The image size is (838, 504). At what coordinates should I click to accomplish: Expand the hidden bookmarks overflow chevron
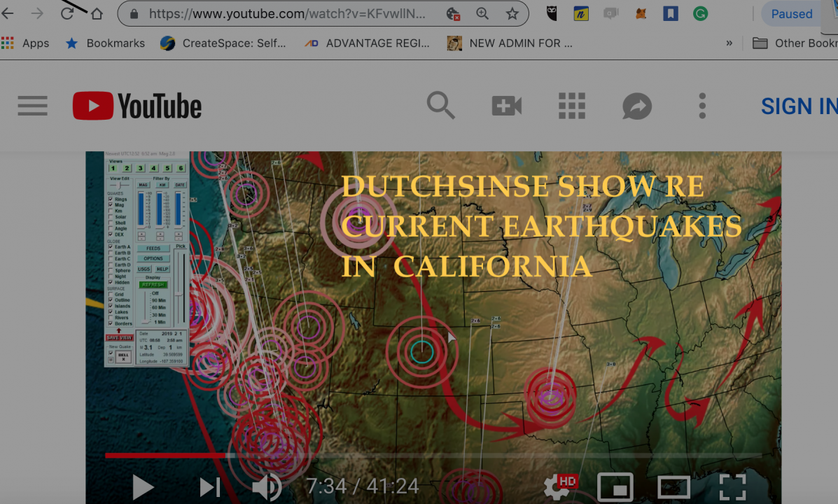pyautogui.click(x=729, y=43)
